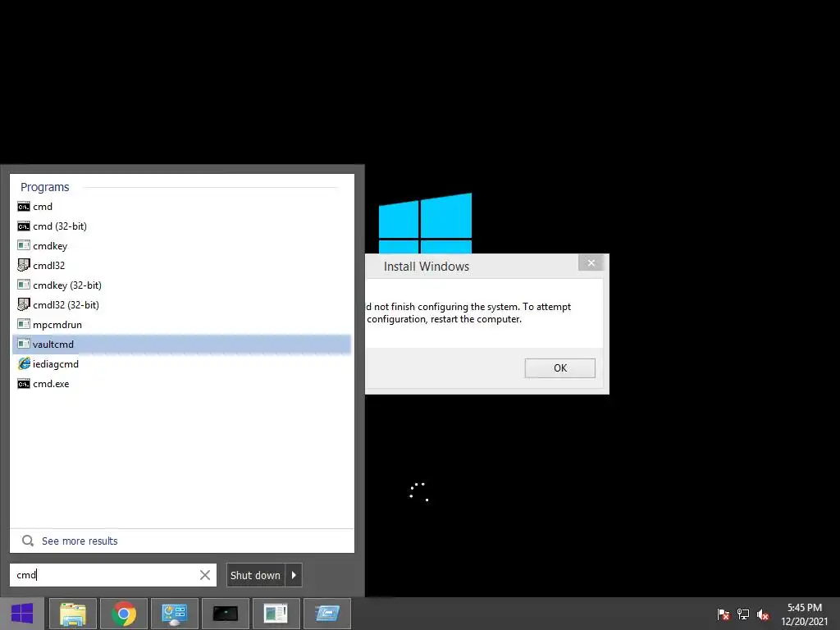Click the Windows Start button
The width and height of the screenshot is (840, 630).
22,614
